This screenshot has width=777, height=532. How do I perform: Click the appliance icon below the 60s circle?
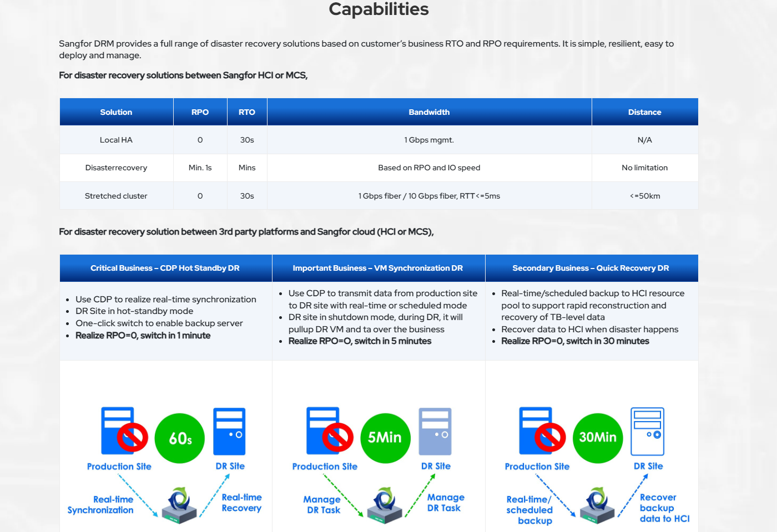pos(179,506)
